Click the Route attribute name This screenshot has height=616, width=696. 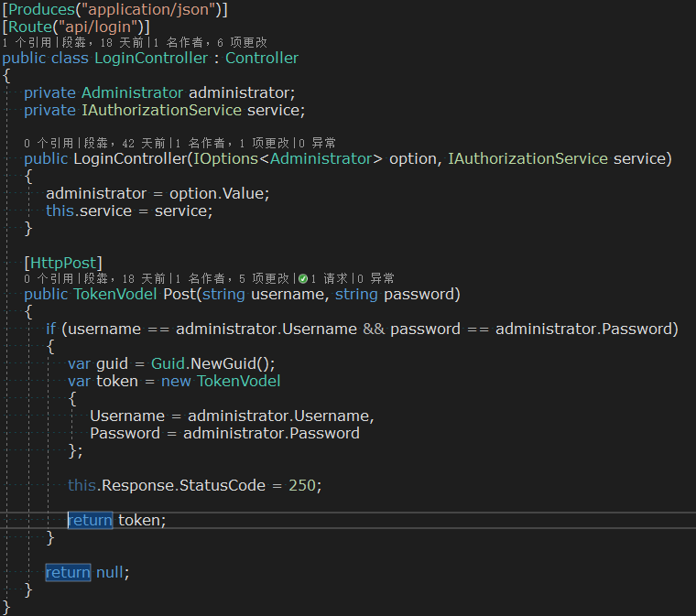(x=30, y=27)
